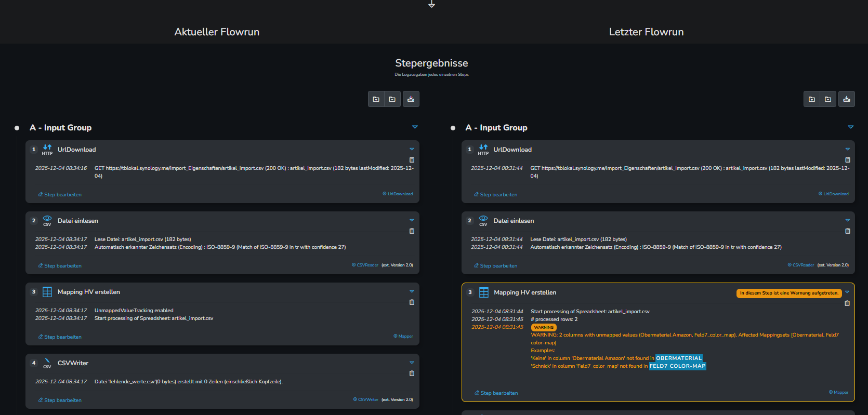Collapse all steps in current flowrun toolbar
The height and width of the screenshot is (415, 868).
tap(392, 99)
